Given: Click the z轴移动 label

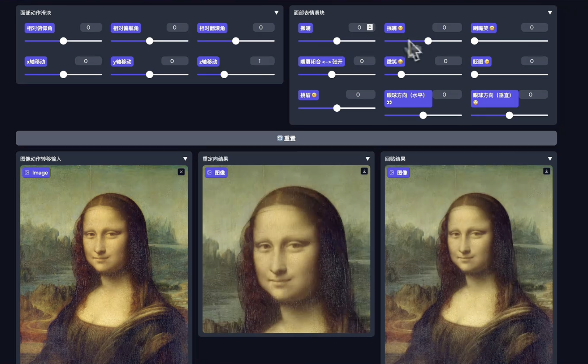Looking at the screenshot, I should (208, 62).
